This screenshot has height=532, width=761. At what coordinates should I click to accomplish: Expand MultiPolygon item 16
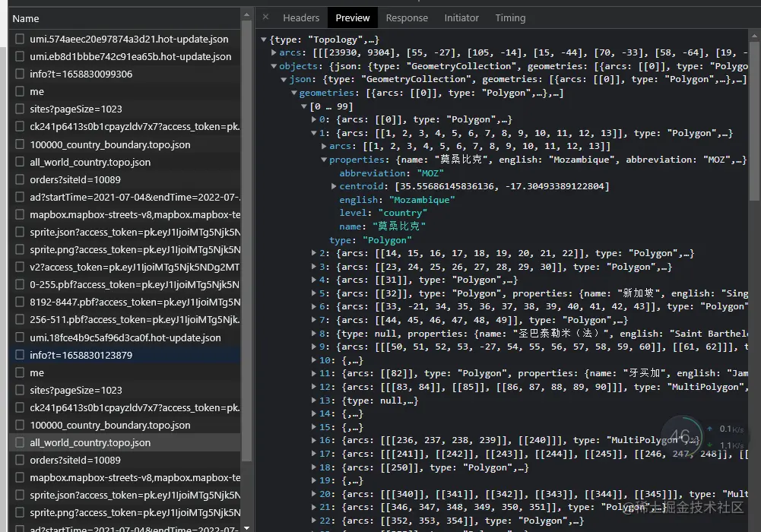tap(314, 440)
